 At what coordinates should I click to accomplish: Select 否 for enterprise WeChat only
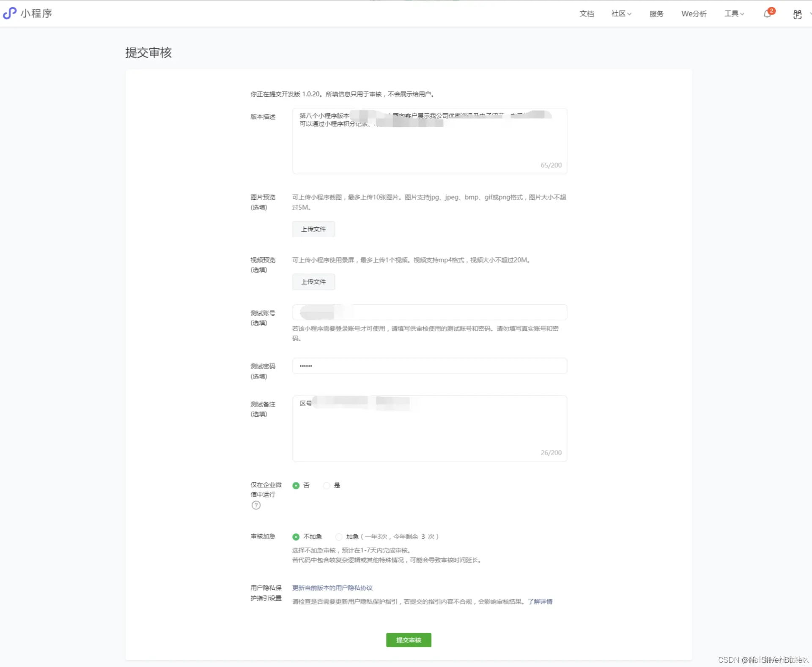point(296,485)
